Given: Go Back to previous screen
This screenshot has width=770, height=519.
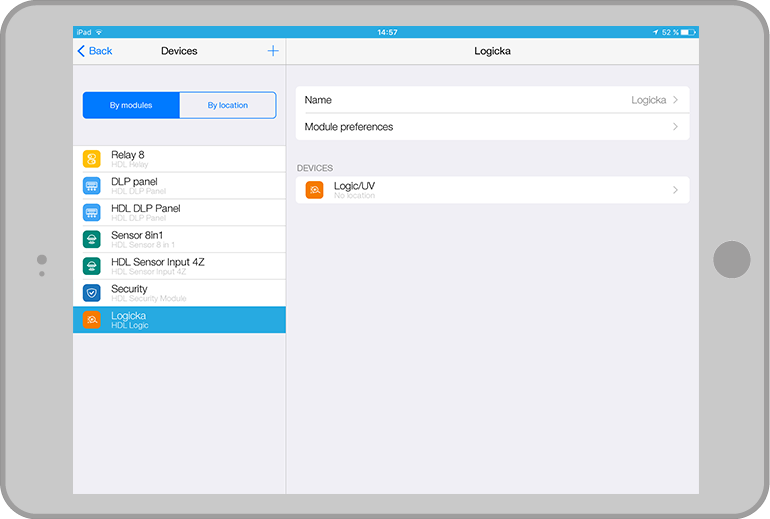Looking at the screenshot, I should (x=95, y=51).
